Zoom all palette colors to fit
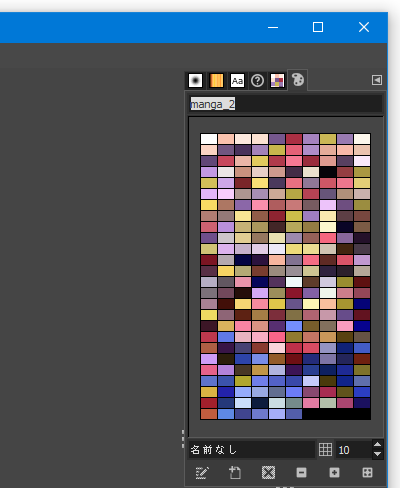400x488 pixels. point(367,473)
